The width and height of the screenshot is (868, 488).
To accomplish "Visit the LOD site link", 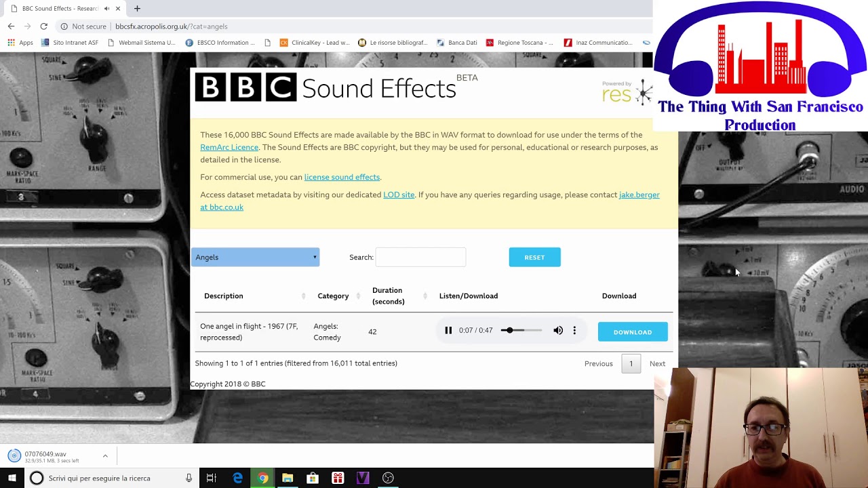I will (x=399, y=195).
